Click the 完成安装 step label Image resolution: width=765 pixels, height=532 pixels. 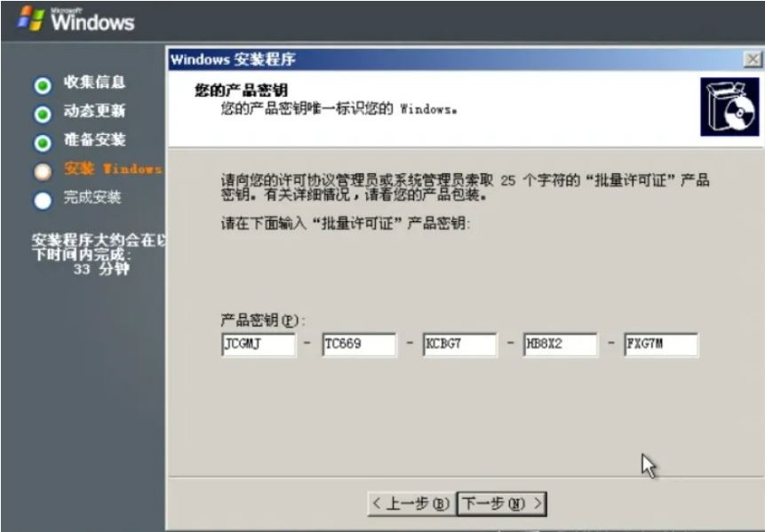(x=92, y=197)
